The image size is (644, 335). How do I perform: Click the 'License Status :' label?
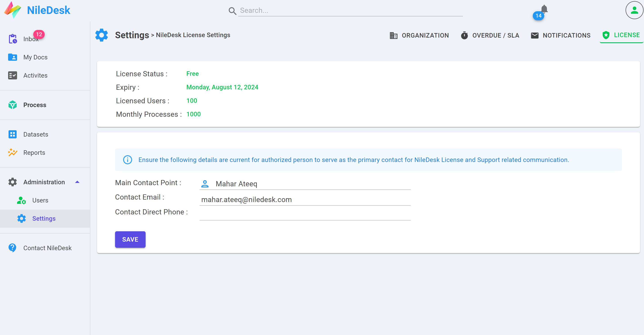pyautogui.click(x=142, y=74)
